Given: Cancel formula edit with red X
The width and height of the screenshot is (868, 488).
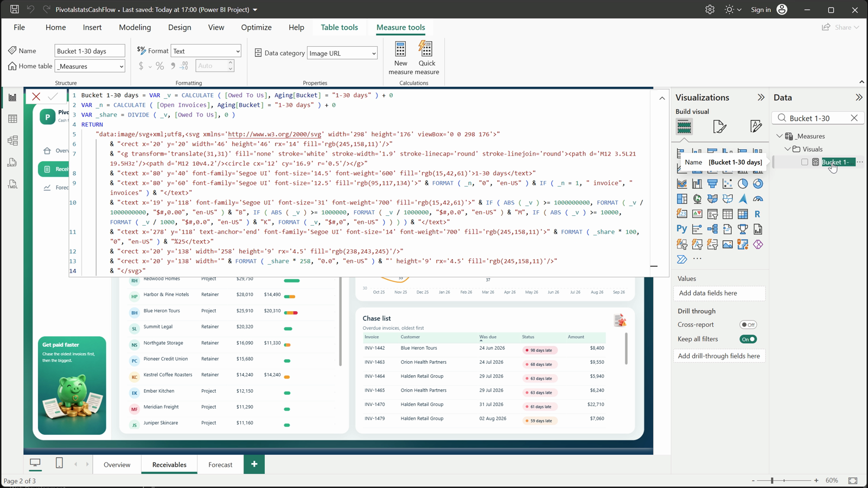Looking at the screenshot, I should pos(36,97).
